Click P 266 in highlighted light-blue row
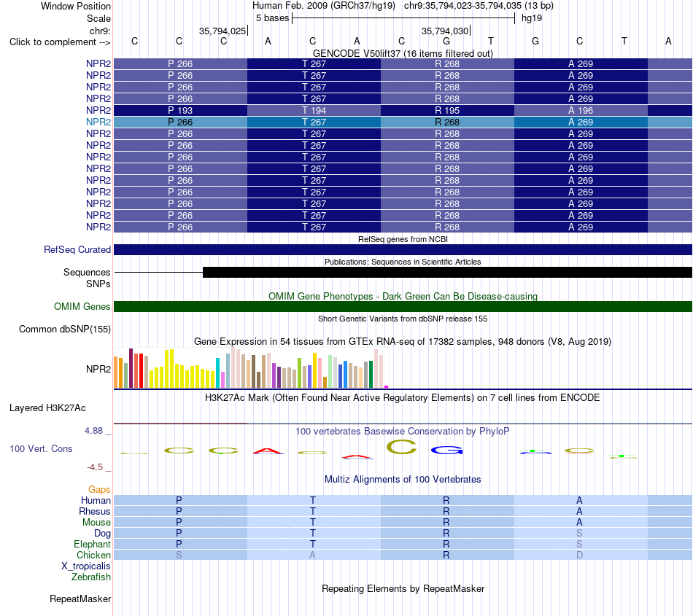The height and width of the screenshot is (616, 693). (x=180, y=122)
